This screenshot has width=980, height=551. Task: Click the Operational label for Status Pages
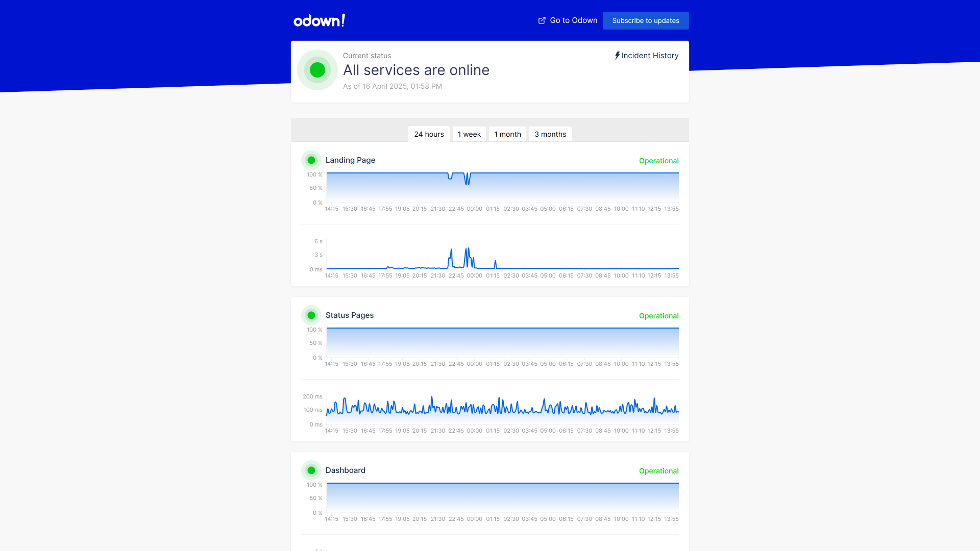[659, 316]
